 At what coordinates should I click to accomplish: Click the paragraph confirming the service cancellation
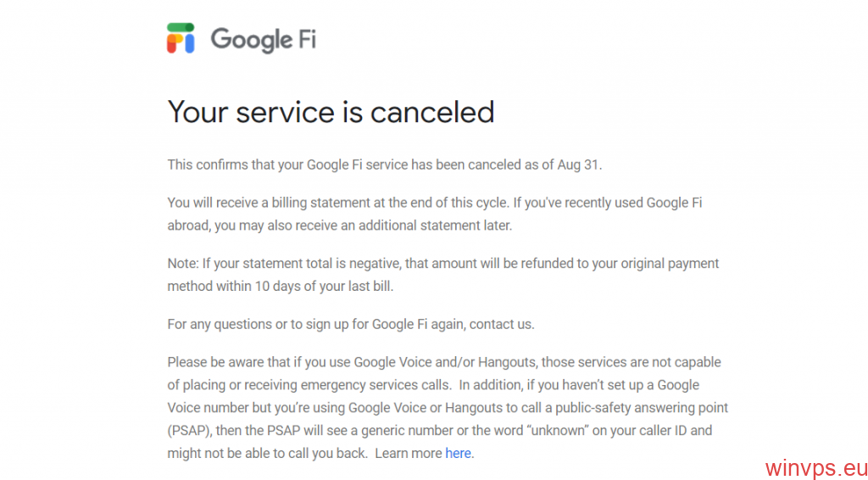click(x=385, y=165)
